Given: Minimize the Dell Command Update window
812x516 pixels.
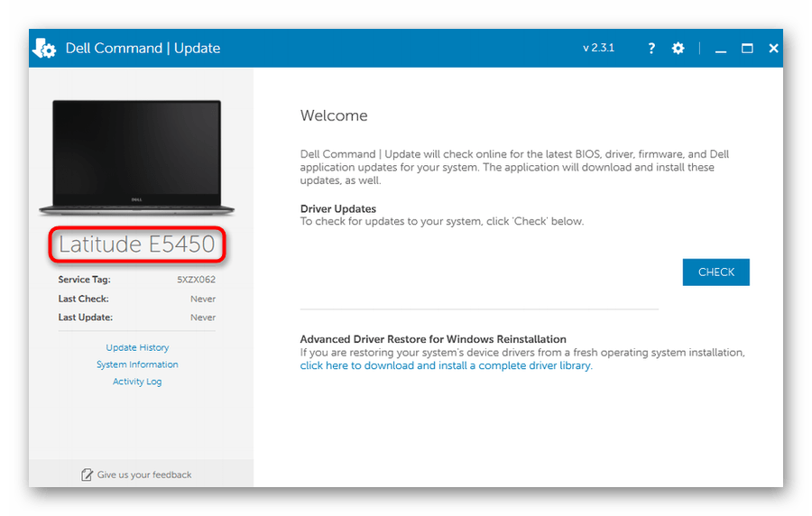Looking at the screenshot, I should pyautogui.click(x=721, y=49).
